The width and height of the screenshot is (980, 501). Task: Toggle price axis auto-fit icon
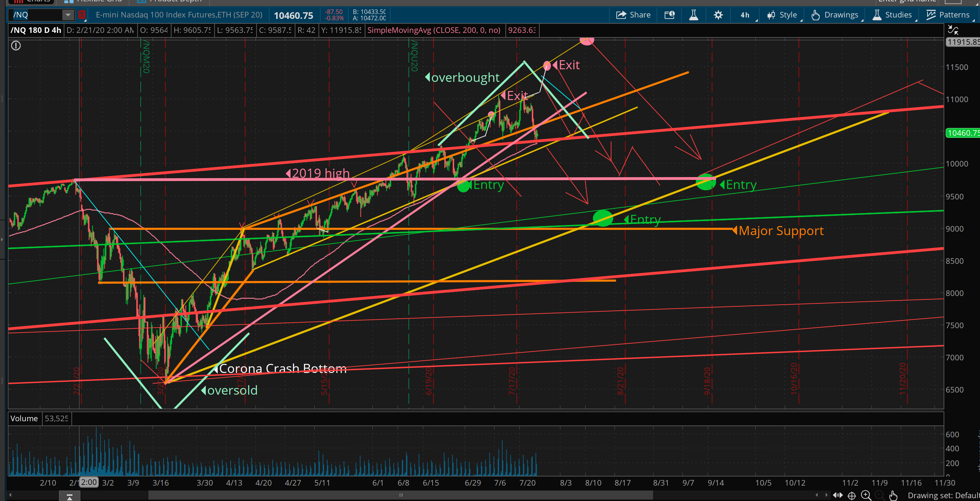(953, 30)
